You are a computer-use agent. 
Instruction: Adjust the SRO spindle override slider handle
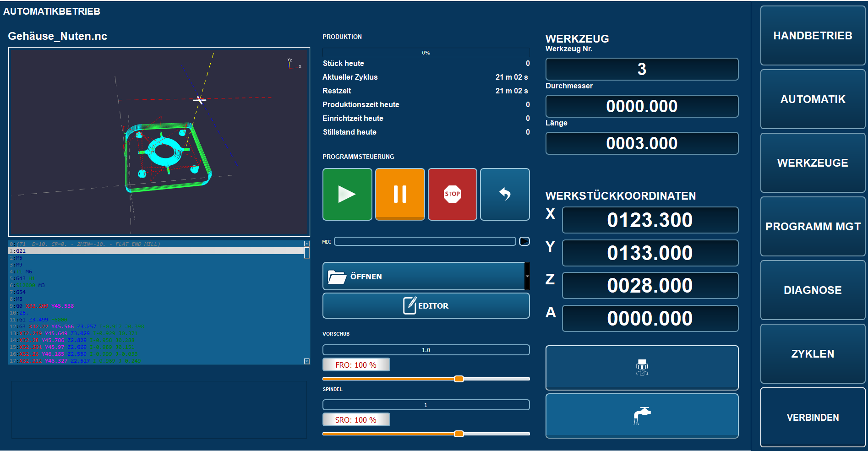click(x=459, y=434)
